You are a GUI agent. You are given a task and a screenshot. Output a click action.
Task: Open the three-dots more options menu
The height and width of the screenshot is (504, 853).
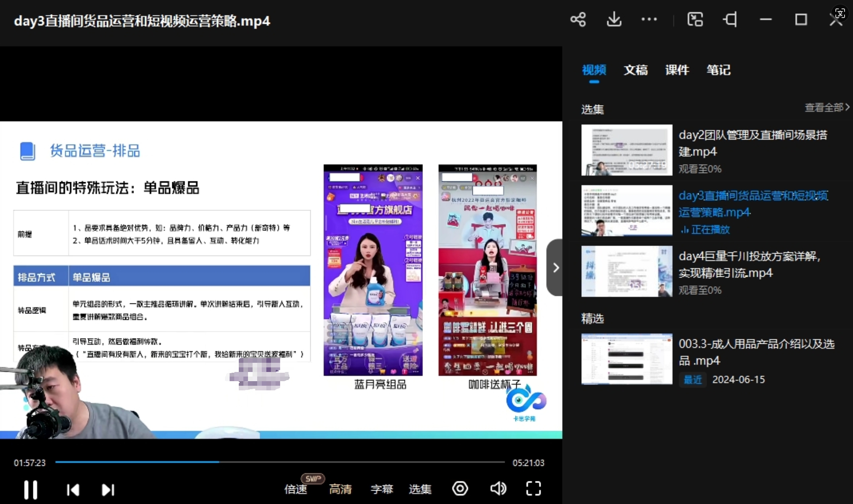(649, 20)
